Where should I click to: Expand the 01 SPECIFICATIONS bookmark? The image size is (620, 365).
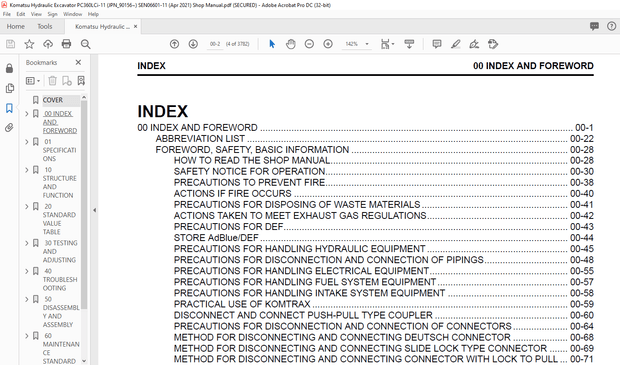[27, 142]
